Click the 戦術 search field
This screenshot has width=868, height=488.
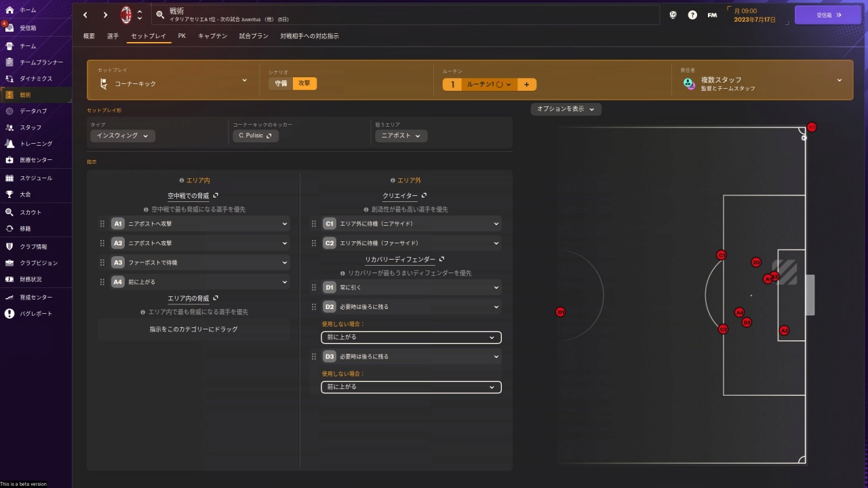click(x=406, y=15)
